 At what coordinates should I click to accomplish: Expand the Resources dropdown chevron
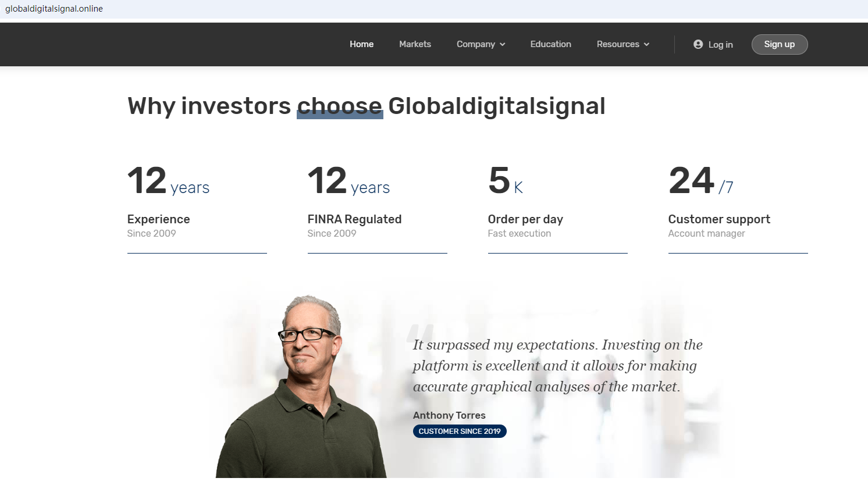pos(646,45)
